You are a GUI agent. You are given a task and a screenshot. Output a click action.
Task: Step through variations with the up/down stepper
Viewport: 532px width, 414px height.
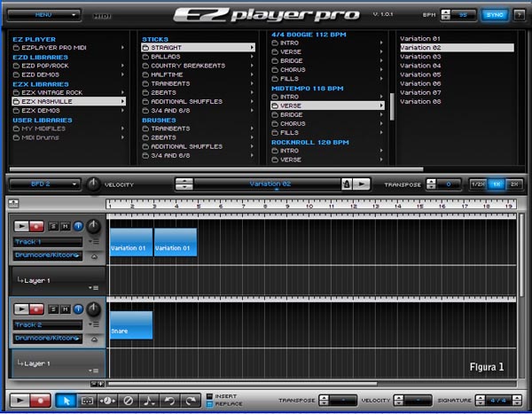[x=184, y=184]
